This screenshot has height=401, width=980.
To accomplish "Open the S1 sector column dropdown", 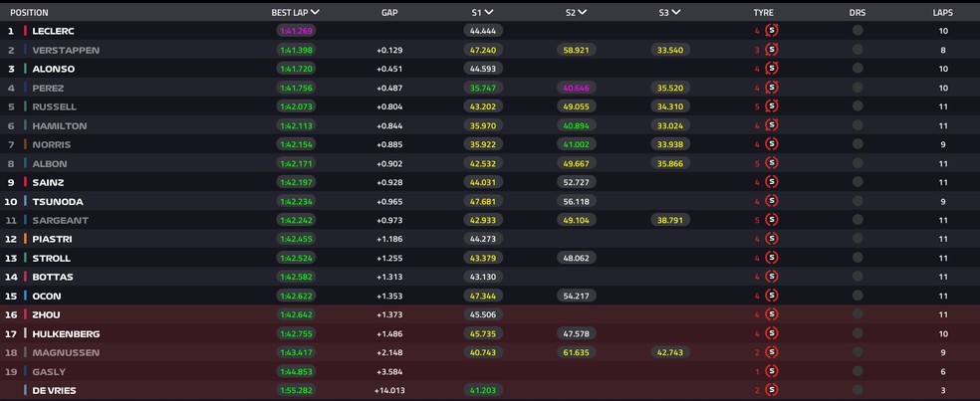I will [488, 13].
